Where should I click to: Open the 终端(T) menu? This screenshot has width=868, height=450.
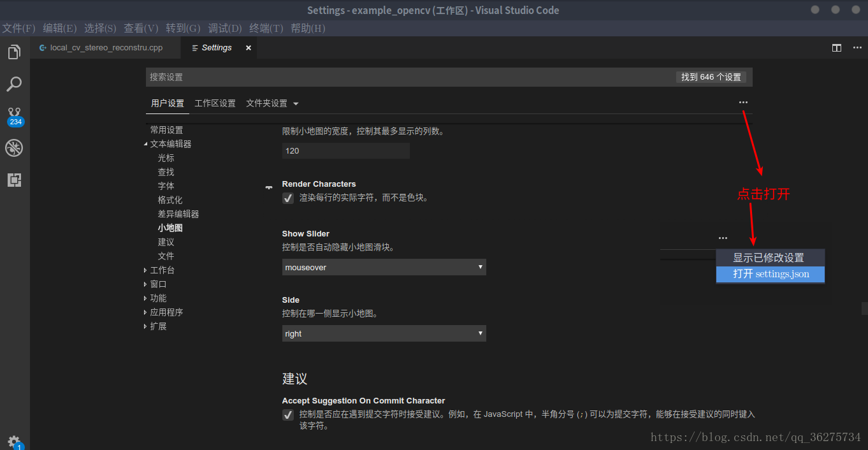point(266,28)
